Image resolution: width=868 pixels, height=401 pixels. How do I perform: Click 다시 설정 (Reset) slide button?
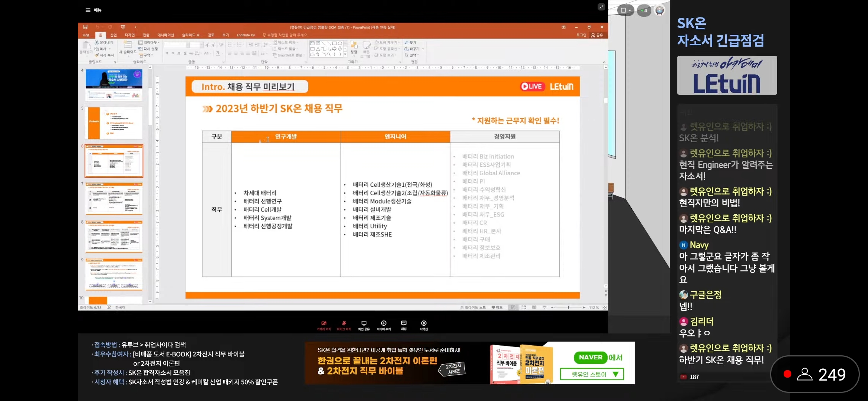click(x=148, y=49)
